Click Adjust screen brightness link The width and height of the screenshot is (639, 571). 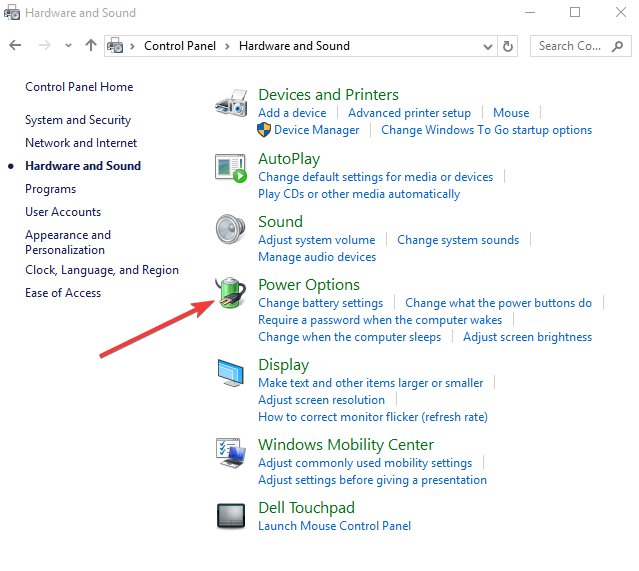(527, 337)
